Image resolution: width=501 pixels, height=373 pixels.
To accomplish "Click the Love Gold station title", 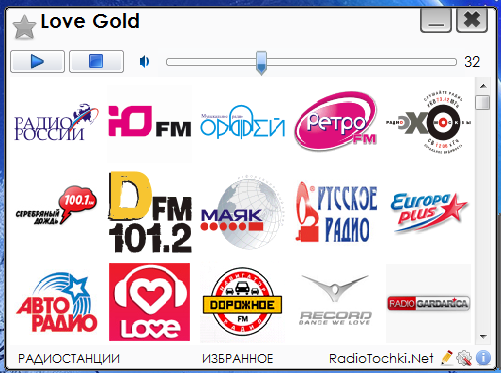I will click(x=90, y=21).
